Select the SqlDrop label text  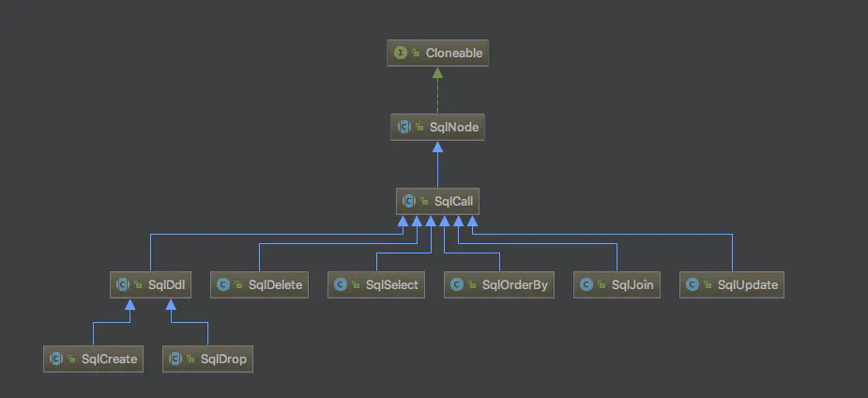point(223,360)
